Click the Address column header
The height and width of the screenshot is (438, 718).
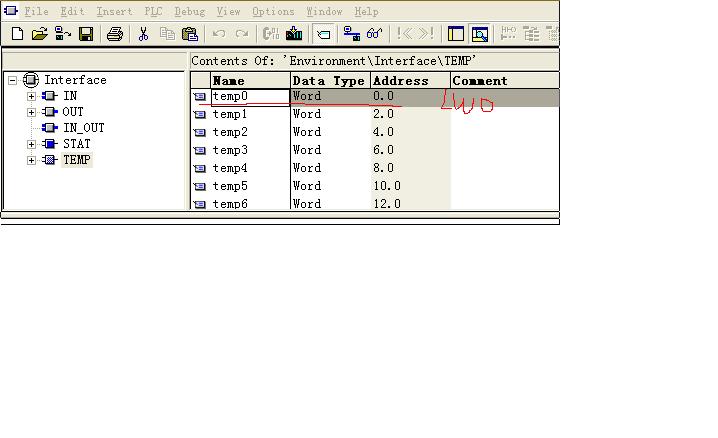click(x=410, y=81)
